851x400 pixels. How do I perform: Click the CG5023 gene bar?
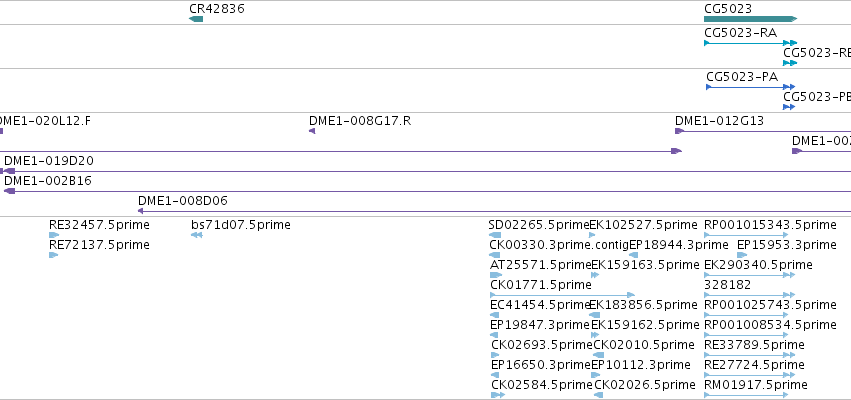[x=751, y=19]
